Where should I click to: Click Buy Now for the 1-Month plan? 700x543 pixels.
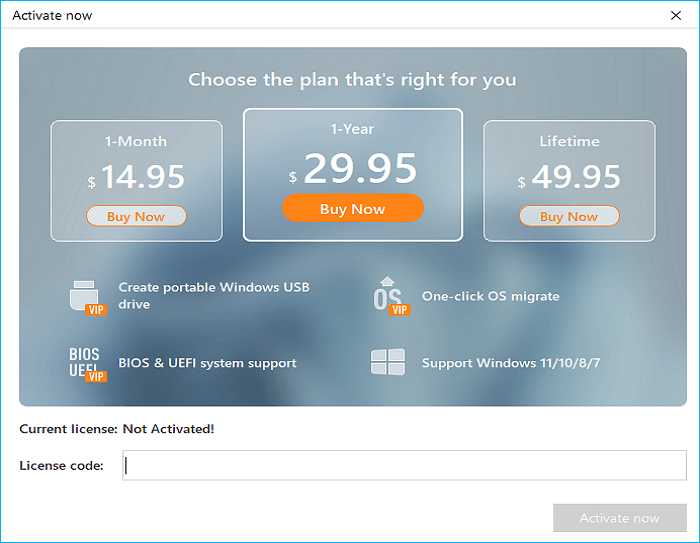pos(136,216)
